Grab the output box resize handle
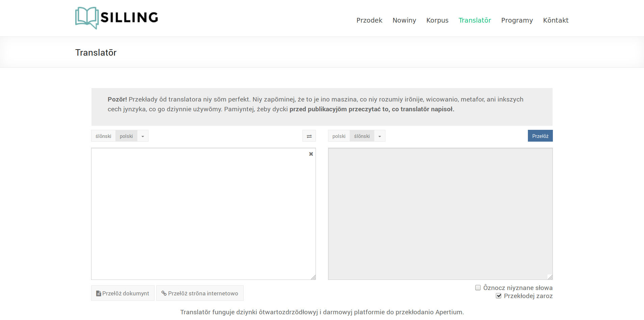The image size is (644, 320). (550, 277)
